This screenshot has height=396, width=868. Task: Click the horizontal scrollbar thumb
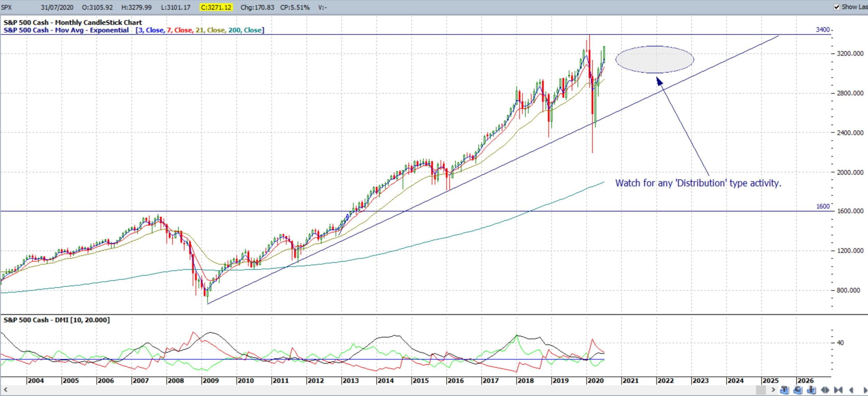tap(761, 390)
